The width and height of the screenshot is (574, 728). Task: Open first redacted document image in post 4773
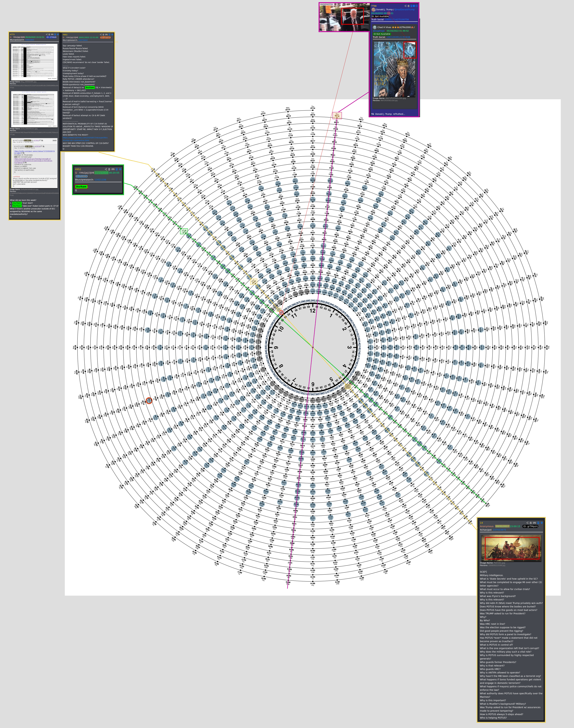pyautogui.click(x=34, y=62)
